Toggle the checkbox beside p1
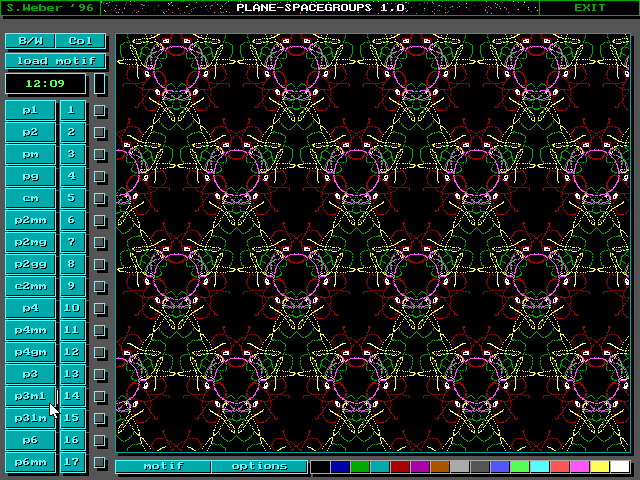The height and width of the screenshot is (480, 640). (99, 111)
